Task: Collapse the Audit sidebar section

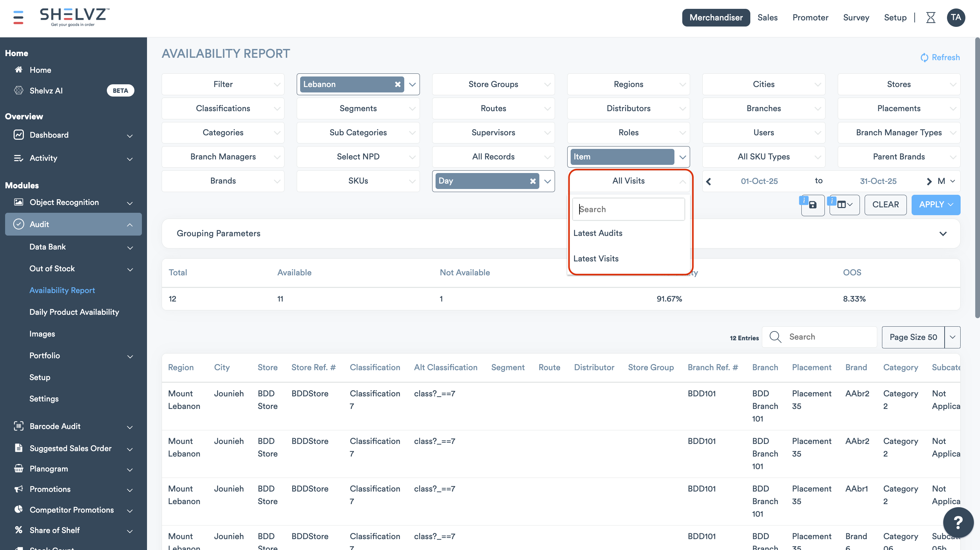Action: pos(130,225)
